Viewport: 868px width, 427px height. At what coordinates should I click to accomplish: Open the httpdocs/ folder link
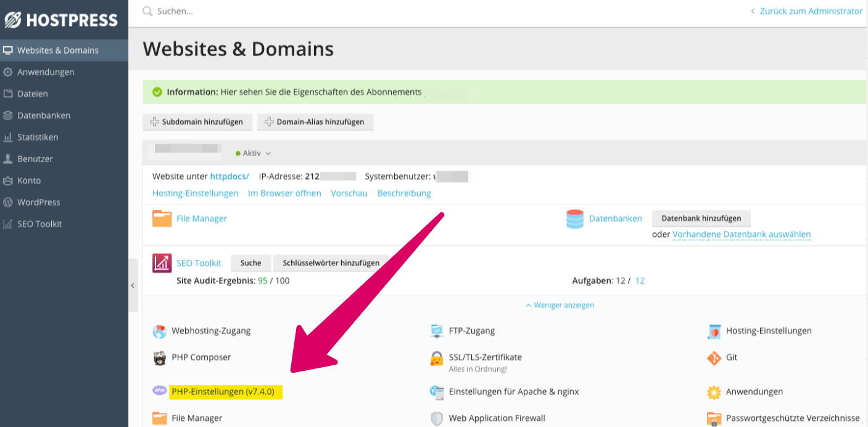[x=229, y=176]
